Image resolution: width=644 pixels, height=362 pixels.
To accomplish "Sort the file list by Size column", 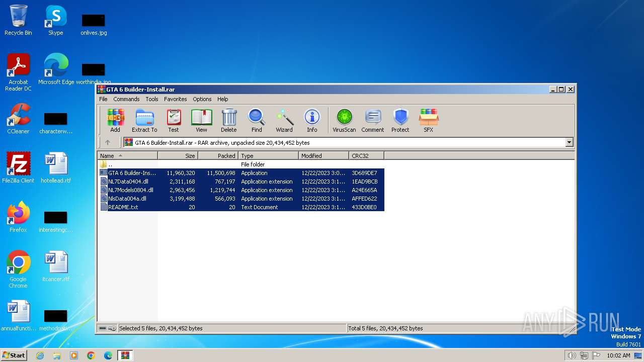I will tap(178, 156).
